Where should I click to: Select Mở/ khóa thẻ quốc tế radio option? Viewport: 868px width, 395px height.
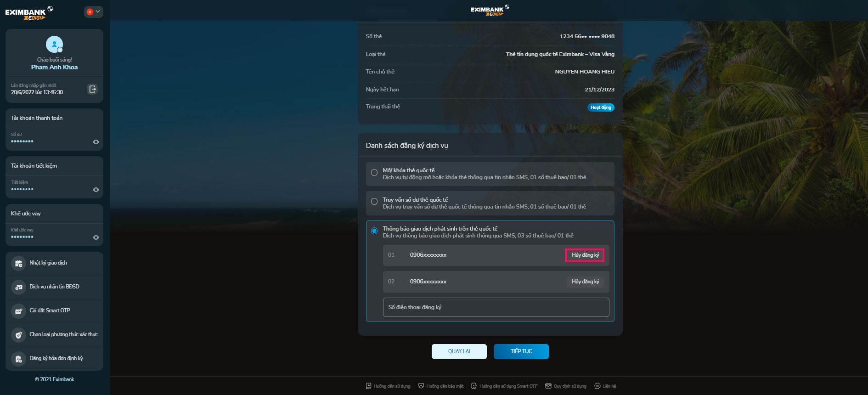[374, 173]
